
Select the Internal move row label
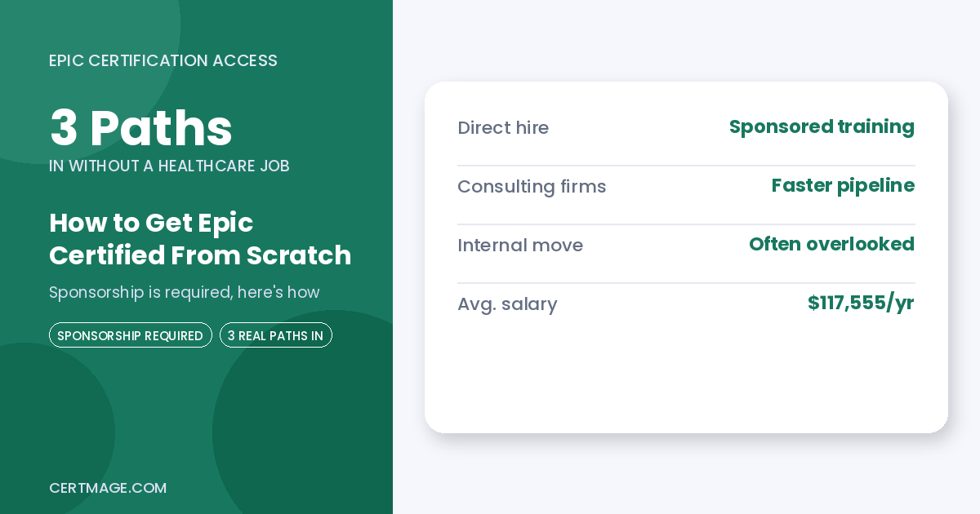click(x=520, y=246)
